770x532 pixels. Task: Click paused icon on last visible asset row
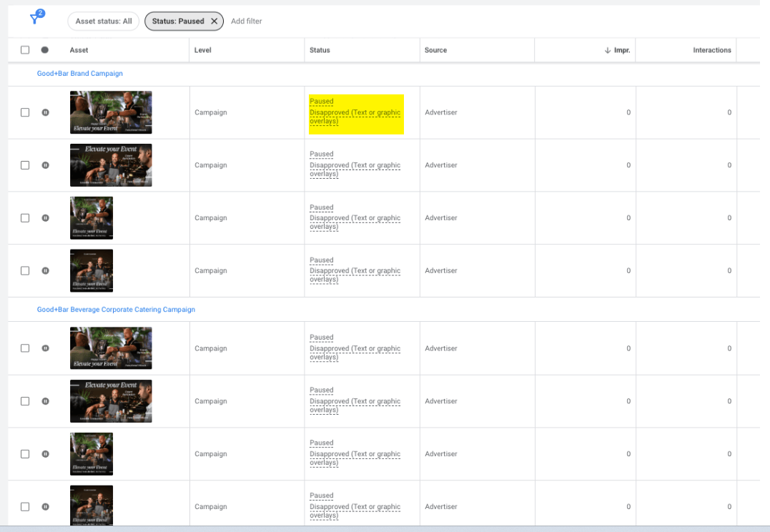(45, 507)
